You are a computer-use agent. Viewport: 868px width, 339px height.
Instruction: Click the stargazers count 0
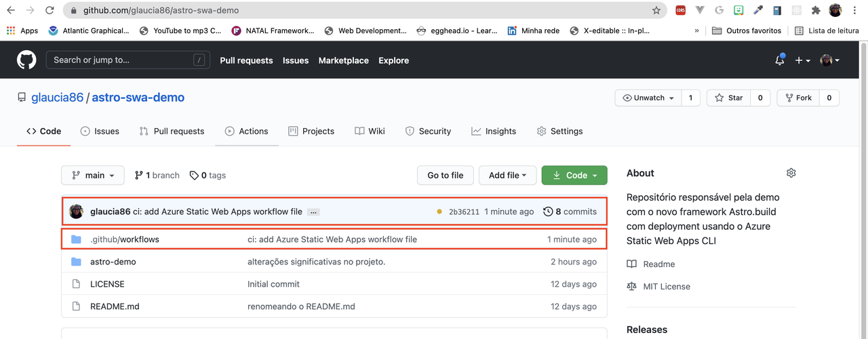click(760, 98)
